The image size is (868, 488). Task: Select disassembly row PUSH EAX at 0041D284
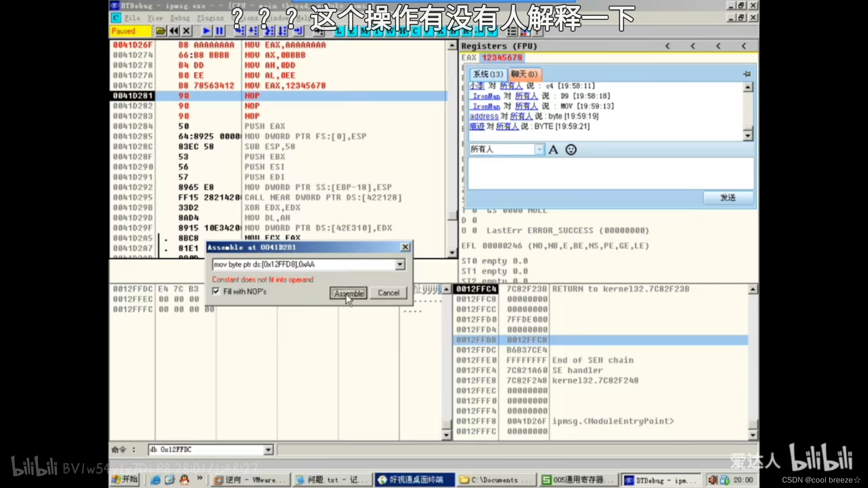coord(278,127)
